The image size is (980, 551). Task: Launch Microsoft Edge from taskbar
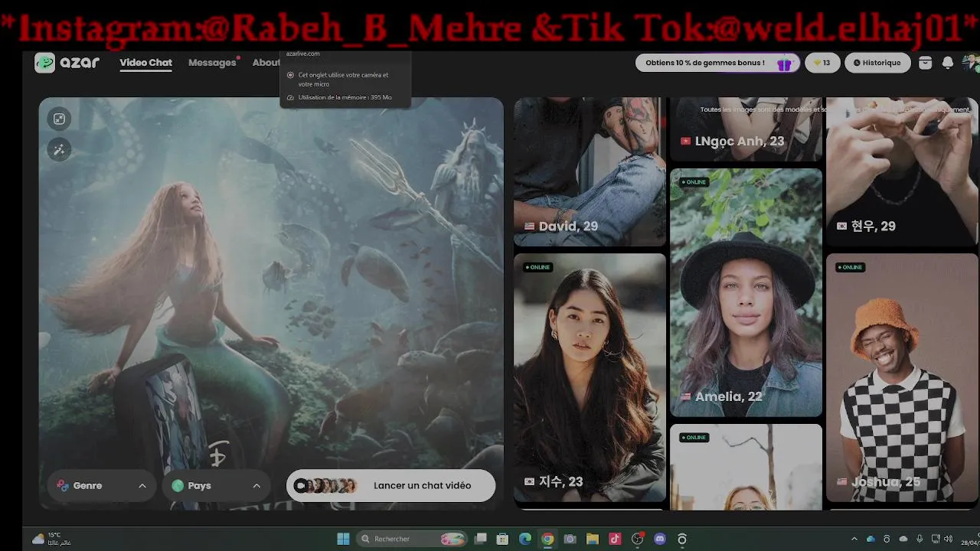[524, 539]
